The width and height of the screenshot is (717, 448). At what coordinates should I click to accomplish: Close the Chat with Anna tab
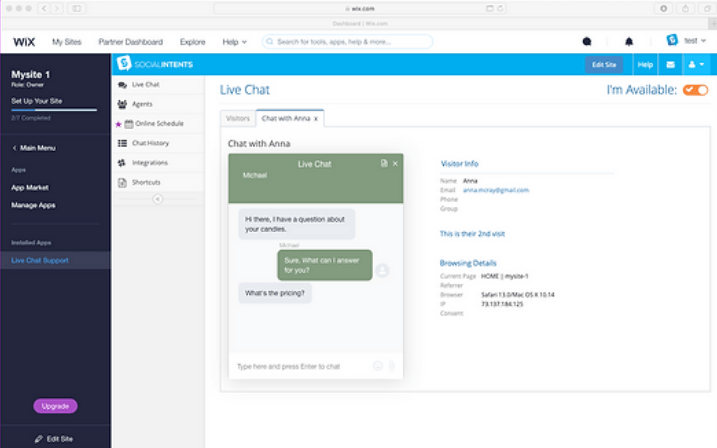316,119
